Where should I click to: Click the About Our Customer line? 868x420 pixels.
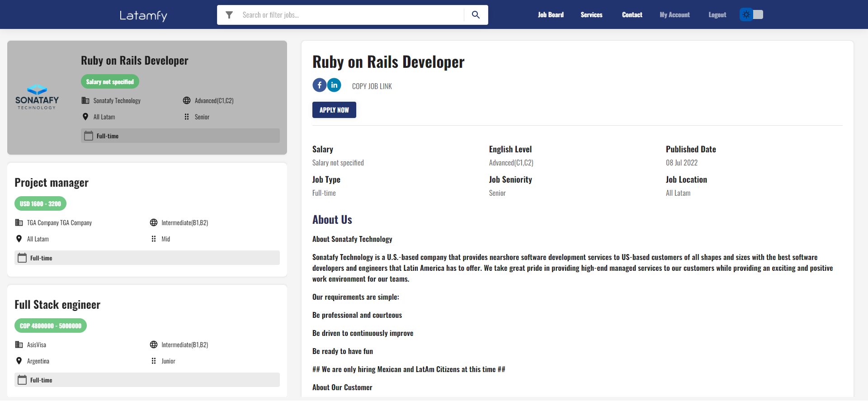[x=342, y=387]
